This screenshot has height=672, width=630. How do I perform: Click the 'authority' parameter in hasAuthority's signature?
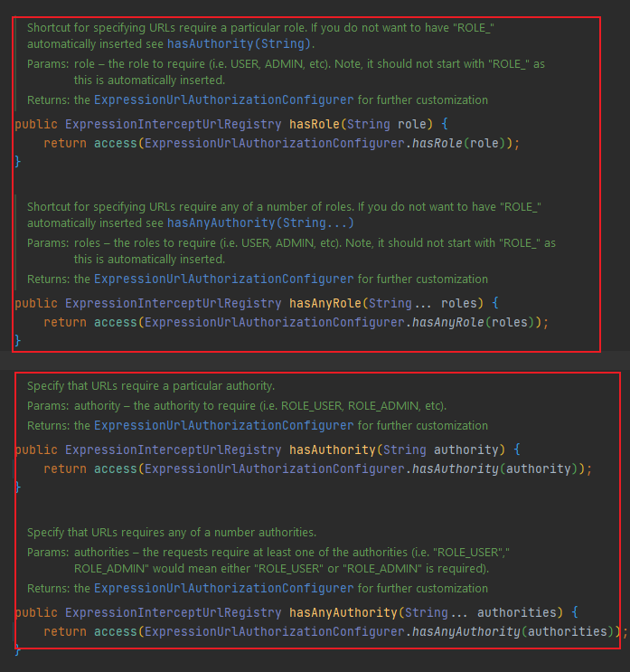click(466, 450)
